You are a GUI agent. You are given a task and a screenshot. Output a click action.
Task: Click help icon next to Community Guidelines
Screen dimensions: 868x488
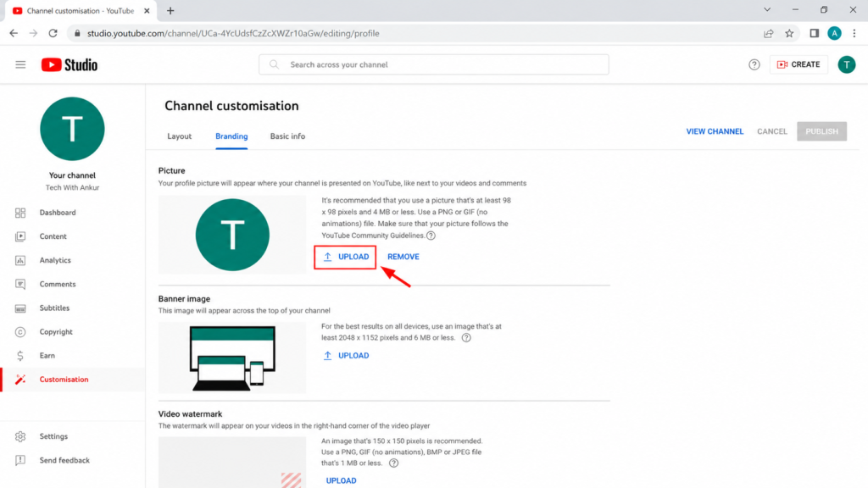[x=431, y=236]
